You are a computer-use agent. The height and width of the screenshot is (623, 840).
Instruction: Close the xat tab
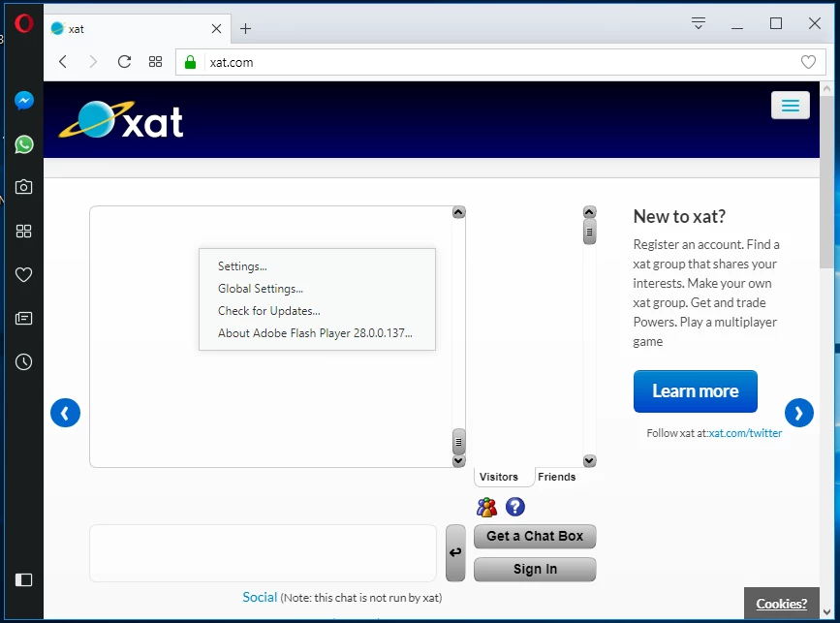[x=216, y=28]
